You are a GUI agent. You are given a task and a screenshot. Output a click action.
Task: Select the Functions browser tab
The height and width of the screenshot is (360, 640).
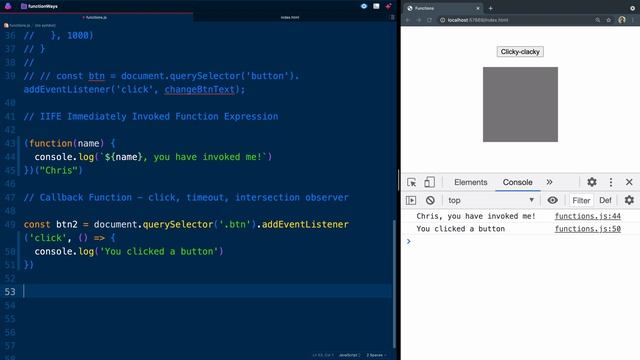click(x=443, y=8)
